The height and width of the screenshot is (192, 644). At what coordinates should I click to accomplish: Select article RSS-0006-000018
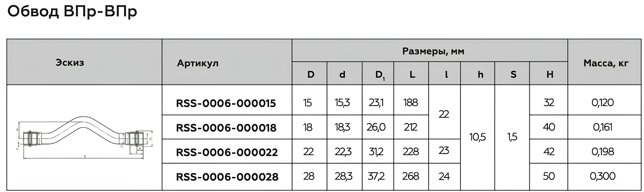226,128
